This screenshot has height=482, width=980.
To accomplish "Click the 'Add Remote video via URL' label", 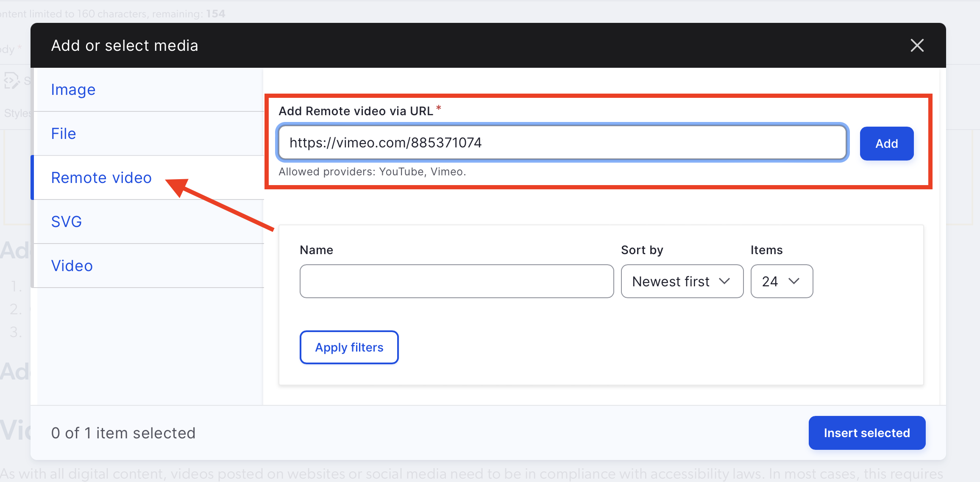I will tap(356, 111).
